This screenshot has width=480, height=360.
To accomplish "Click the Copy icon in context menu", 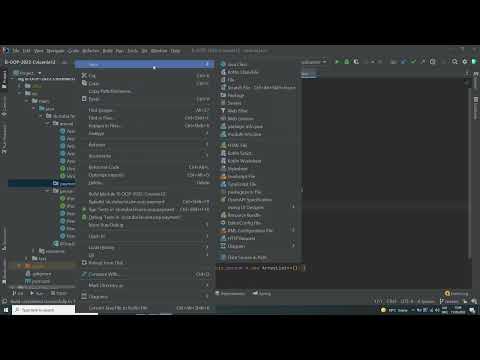I will (x=84, y=83).
